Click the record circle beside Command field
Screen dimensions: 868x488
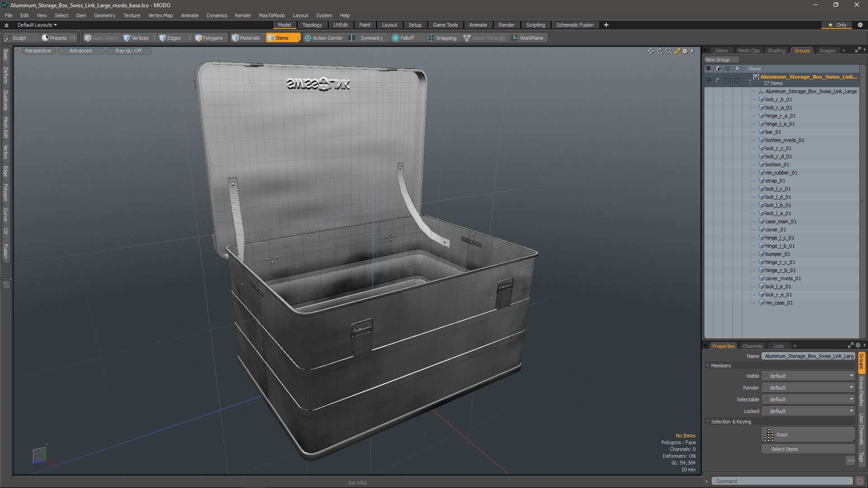(x=860, y=481)
